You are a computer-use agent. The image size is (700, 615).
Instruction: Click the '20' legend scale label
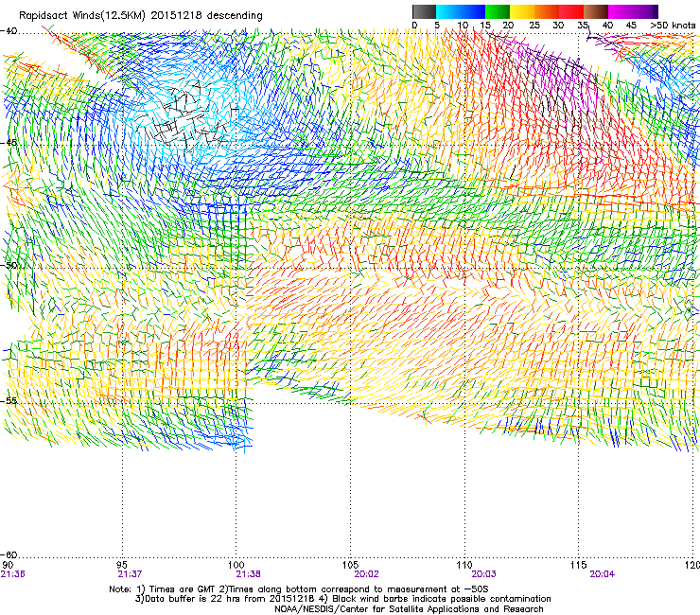[508, 25]
